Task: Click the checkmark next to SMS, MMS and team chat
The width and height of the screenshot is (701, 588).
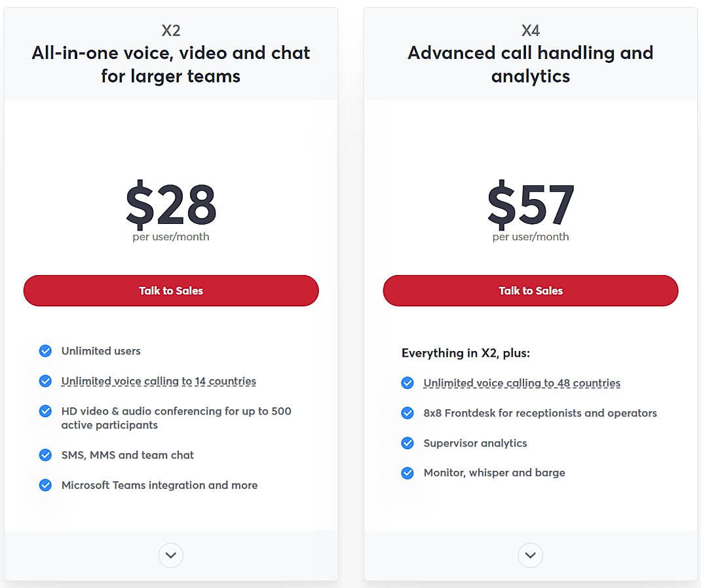Action: coord(45,455)
